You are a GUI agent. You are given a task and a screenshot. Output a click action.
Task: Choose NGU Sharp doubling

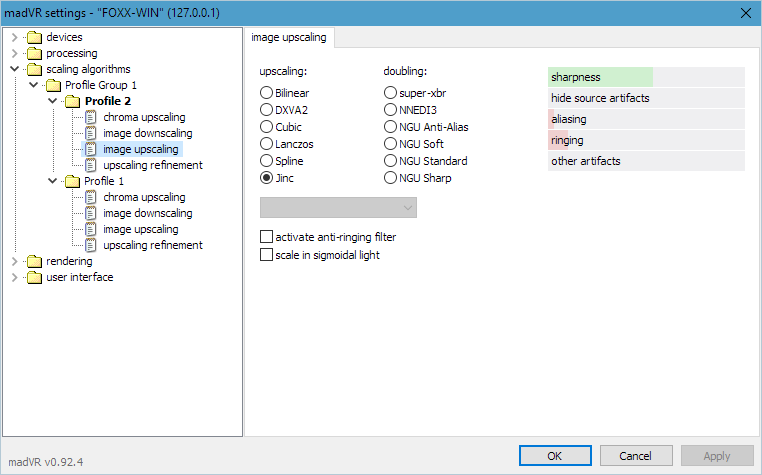(x=390, y=177)
